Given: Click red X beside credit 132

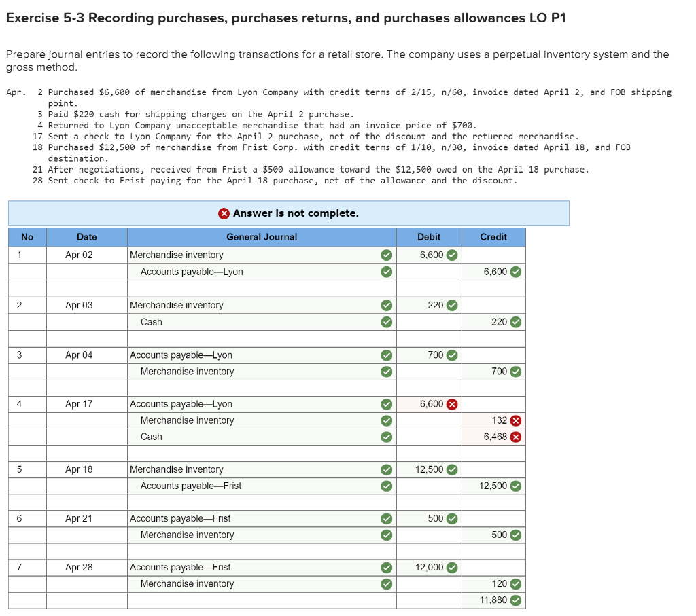Looking at the screenshot, I should (515, 421).
